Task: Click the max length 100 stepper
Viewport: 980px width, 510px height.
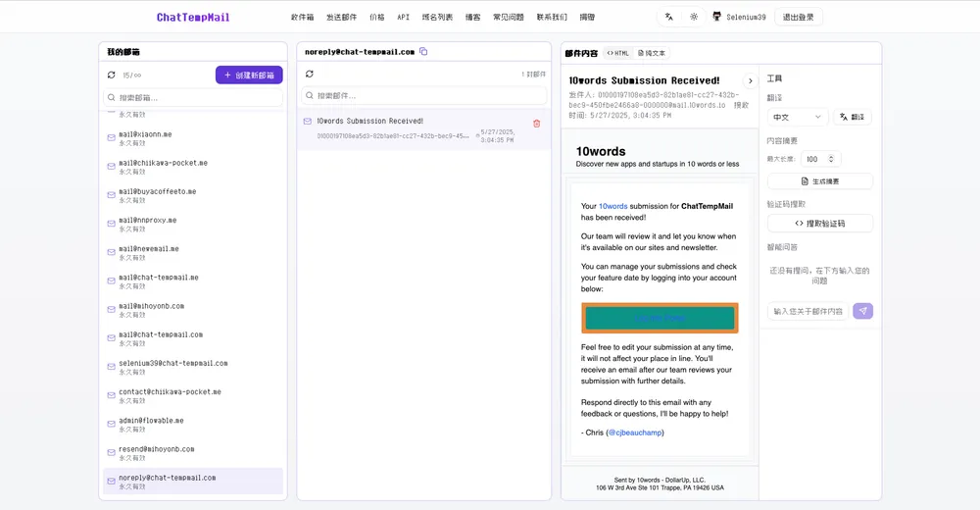Action: pos(831,159)
